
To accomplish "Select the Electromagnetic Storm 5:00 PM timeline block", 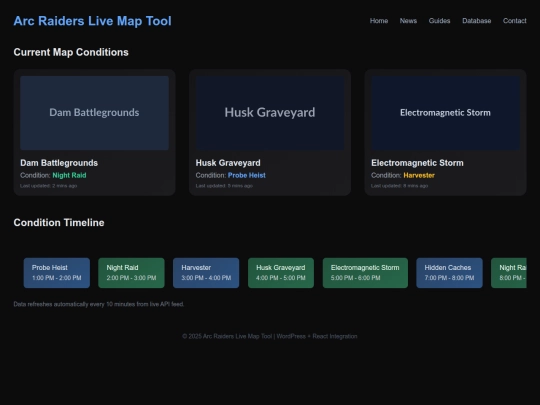I will (x=365, y=273).
